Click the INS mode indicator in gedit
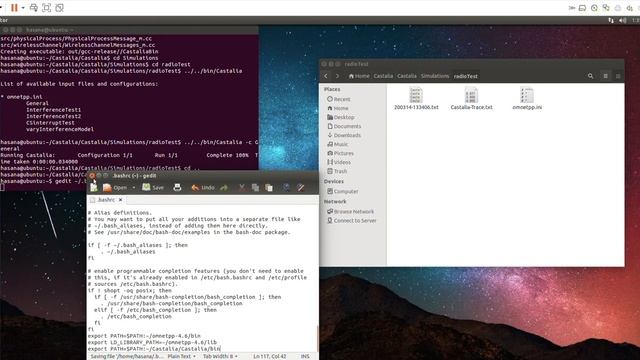This screenshot has height=360, width=640. click(305, 356)
